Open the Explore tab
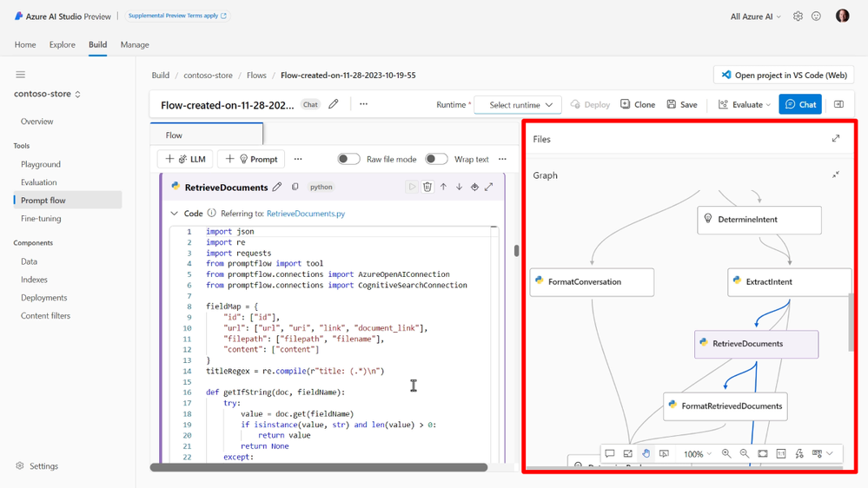Image resolution: width=868 pixels, height=488 pixels. [62, 44]
